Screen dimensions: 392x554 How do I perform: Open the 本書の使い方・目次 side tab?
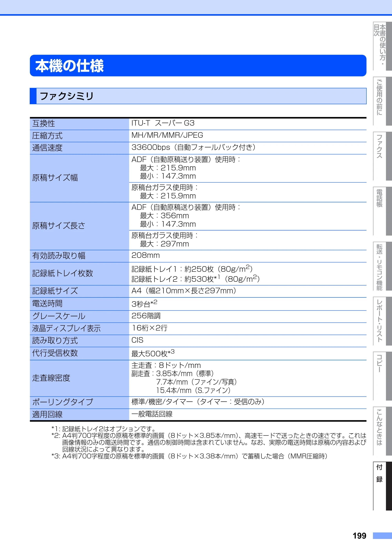(382, 46)
